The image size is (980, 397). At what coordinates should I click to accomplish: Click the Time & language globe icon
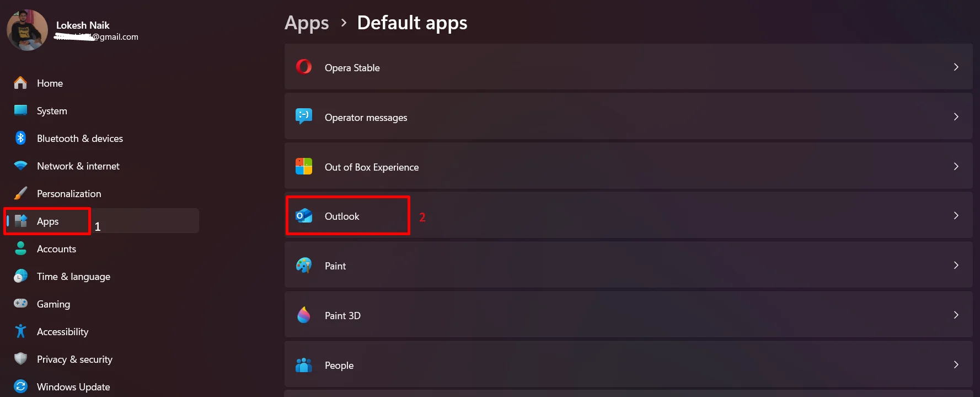point(20,276)
